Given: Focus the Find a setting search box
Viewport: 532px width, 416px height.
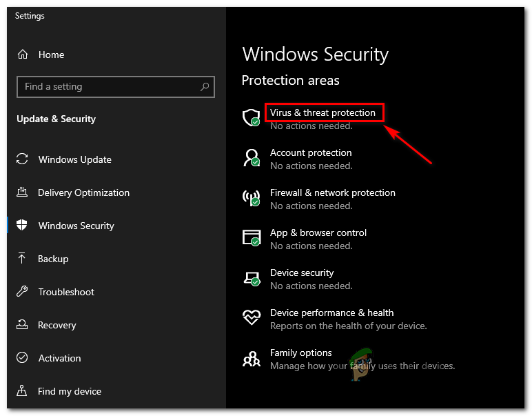Looking at the screenshot, I should pos(110,87).
